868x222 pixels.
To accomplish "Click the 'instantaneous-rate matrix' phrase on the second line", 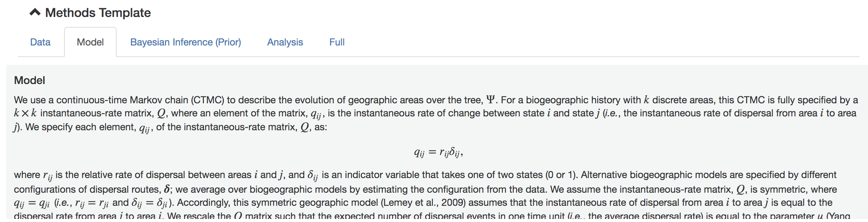I will [x=97, y=113].
